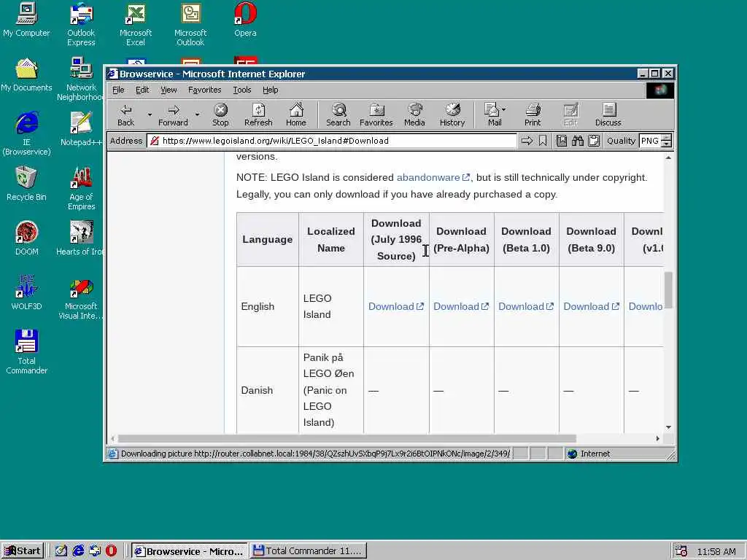Open Forward button history dropdown arrow
This screenshot has height=560, width=747.
click(197, 114)
